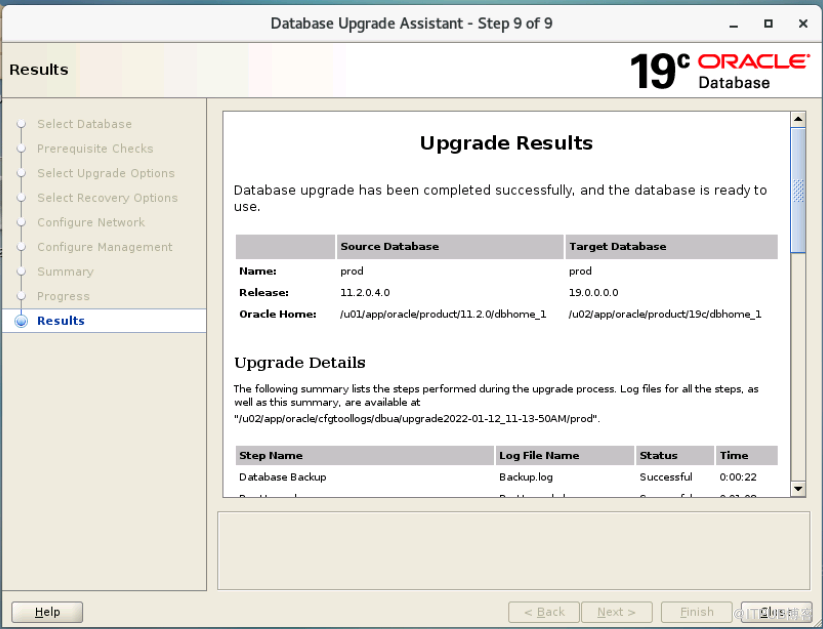Maximize the Database Upgrade Assistant window
Image resolution: width=823 pixels, height=629 pixels.
(768, 23)
